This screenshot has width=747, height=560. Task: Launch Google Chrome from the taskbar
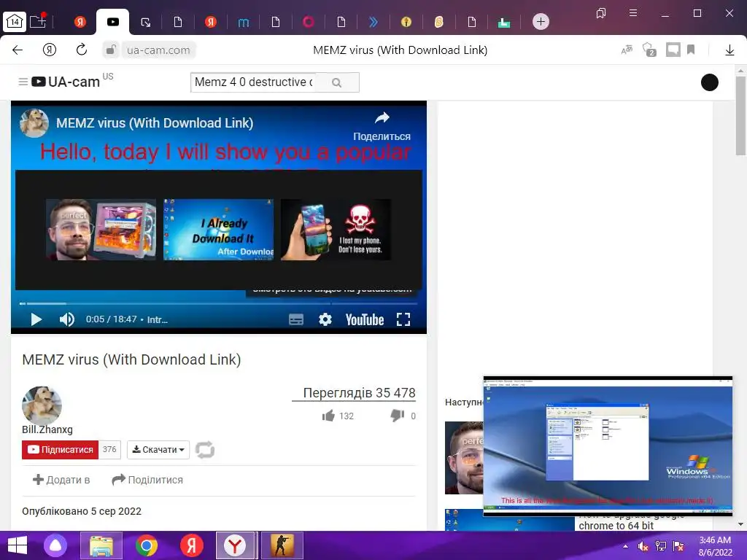tap(146, 545)
